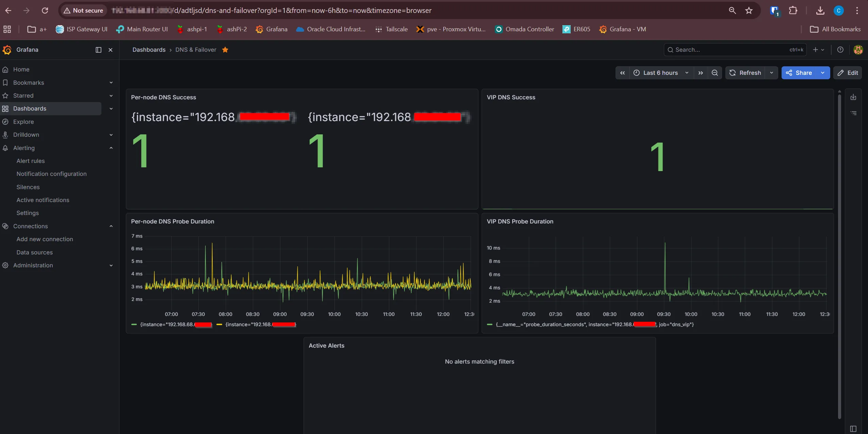Image resolution: width=868 pixels, height=434 pixels.
Task: Open Per-node DNS Success panel title
Action: [x=163, y=97]
